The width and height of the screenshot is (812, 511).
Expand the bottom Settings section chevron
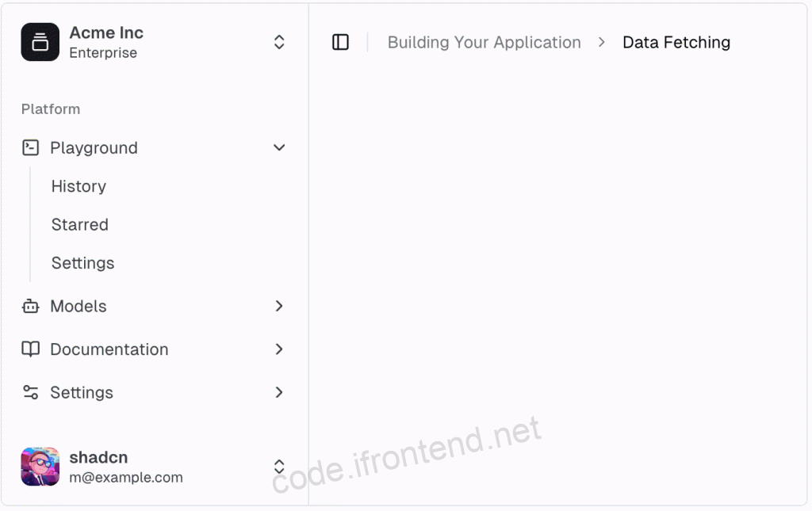click(x=279, y=393)
